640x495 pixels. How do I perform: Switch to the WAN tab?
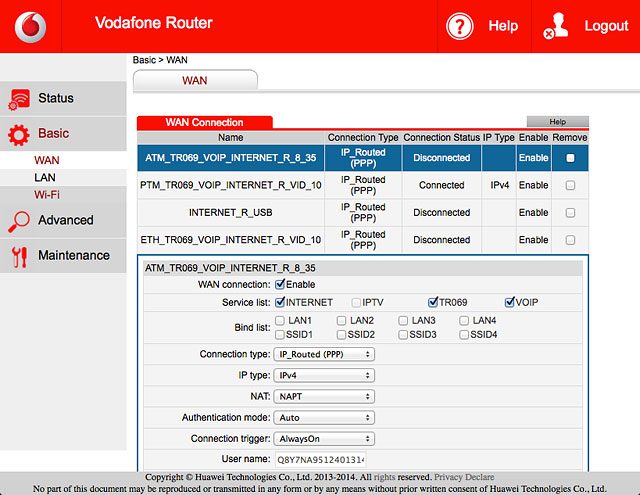click(x=195, y=80)
